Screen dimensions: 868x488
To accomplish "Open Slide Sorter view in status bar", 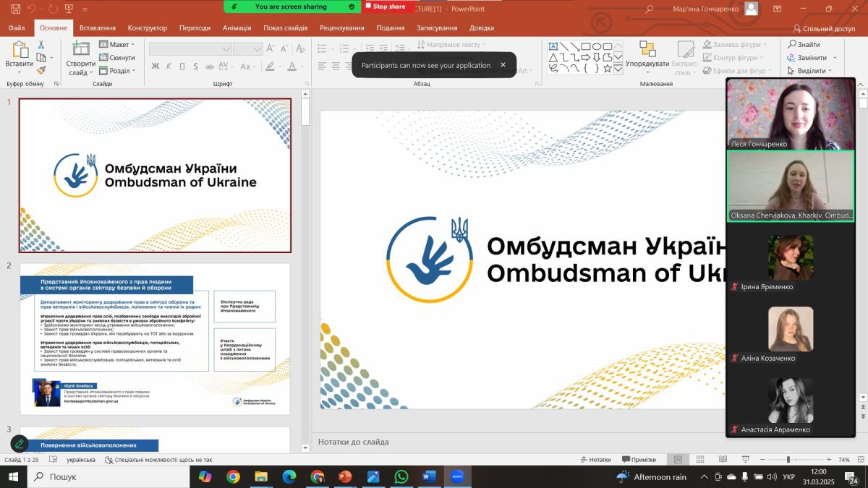I will 700,460.
